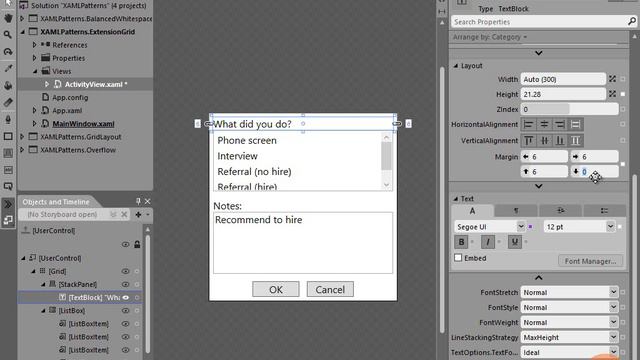Click the show-all eye icon above tree
This screenshot has height=360, width=640.
coord(125,244)
